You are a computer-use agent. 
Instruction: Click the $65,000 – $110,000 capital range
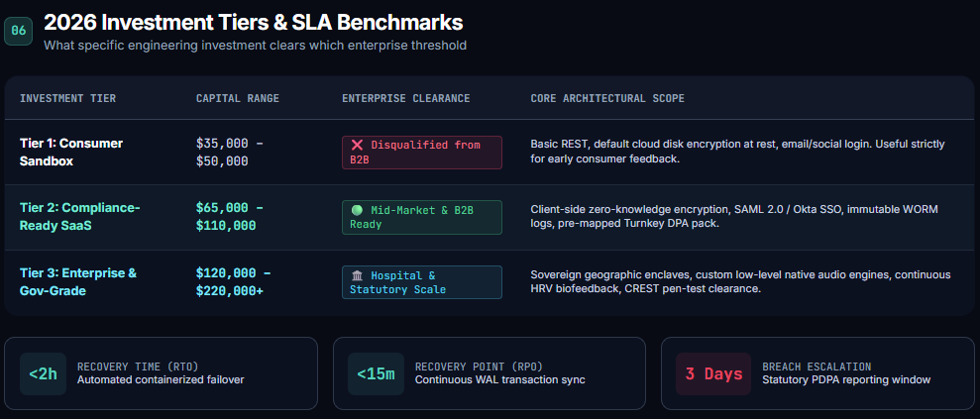tap(229, 217)
